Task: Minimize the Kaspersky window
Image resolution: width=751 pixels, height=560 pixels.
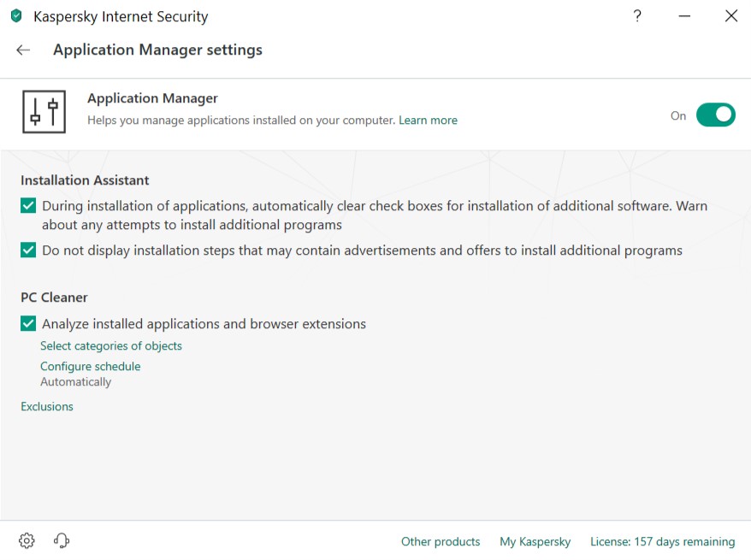Action: click(x=684, y=16)
